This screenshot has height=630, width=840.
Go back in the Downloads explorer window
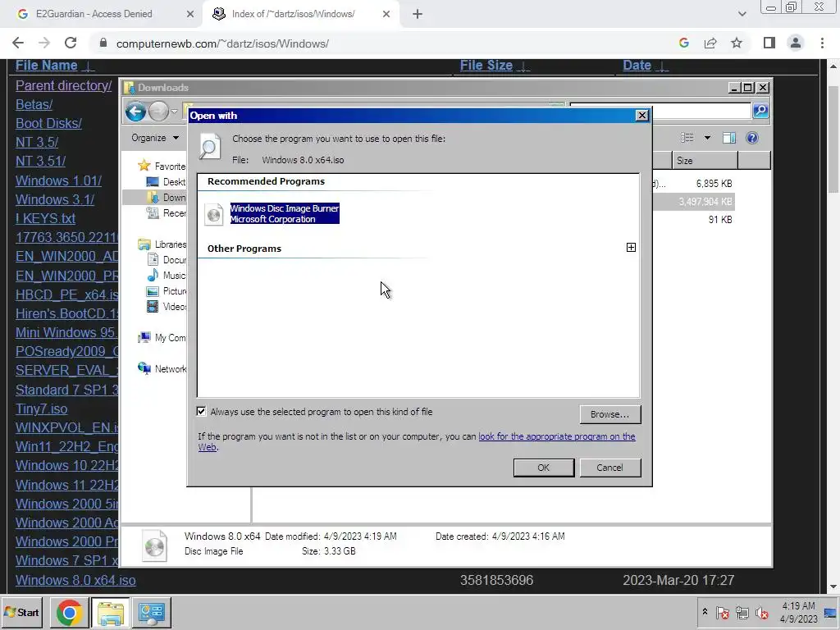coord(135,112)
